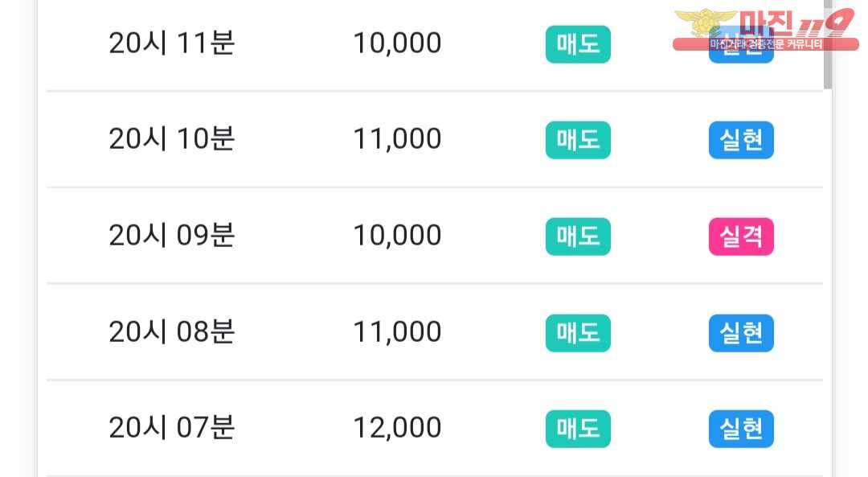Click the blue 실현 badge for 20시 10분
This screenshot has height=477, width=868.
(x=741, y=140)
